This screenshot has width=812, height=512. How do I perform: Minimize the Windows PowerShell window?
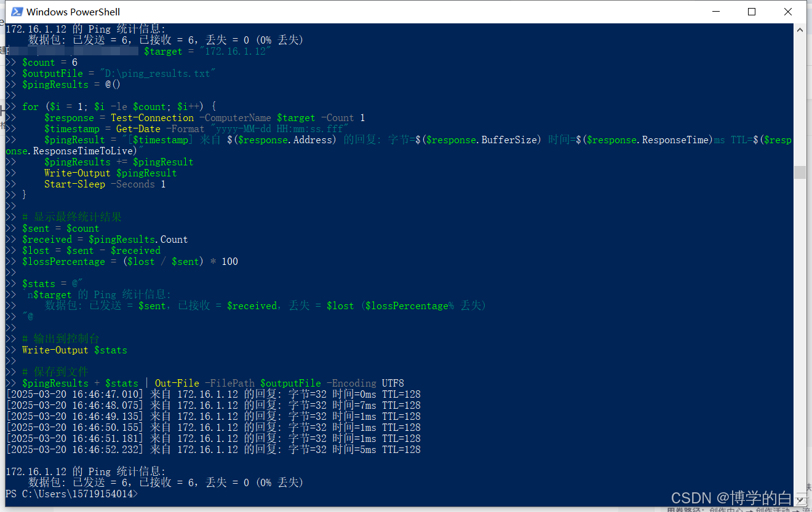pyautogui.click(x=715, y=12)
